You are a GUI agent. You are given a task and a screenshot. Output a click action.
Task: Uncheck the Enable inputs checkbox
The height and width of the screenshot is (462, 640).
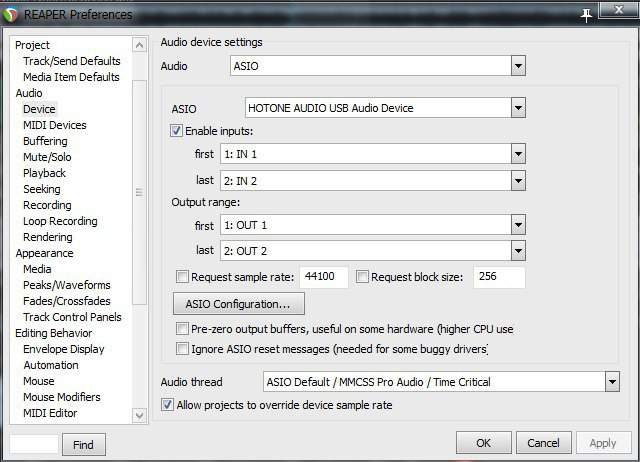tap(176, 131)
